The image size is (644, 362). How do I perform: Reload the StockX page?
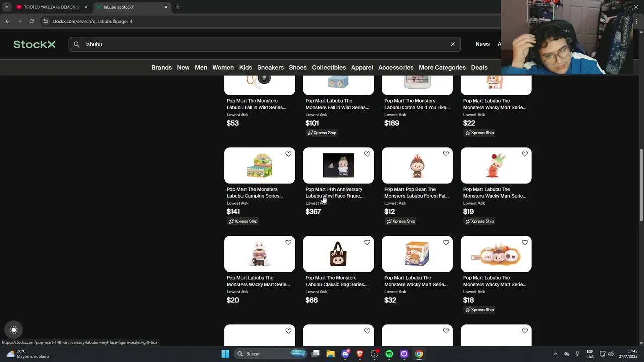point(31,21)
